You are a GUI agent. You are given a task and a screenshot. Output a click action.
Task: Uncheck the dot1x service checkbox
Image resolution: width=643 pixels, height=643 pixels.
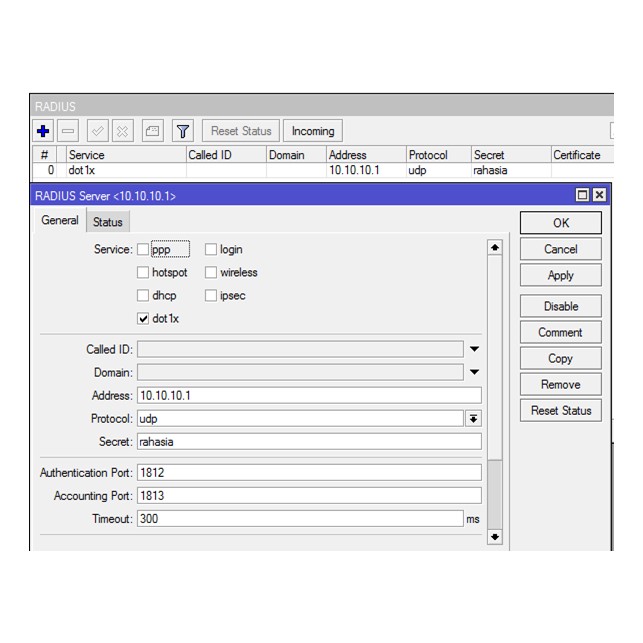(143, 319)
